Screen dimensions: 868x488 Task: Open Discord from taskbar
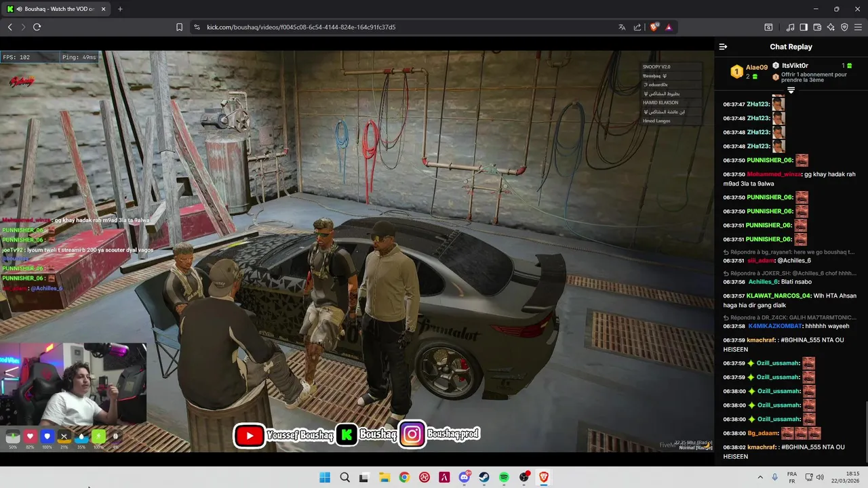click(465, 477)
